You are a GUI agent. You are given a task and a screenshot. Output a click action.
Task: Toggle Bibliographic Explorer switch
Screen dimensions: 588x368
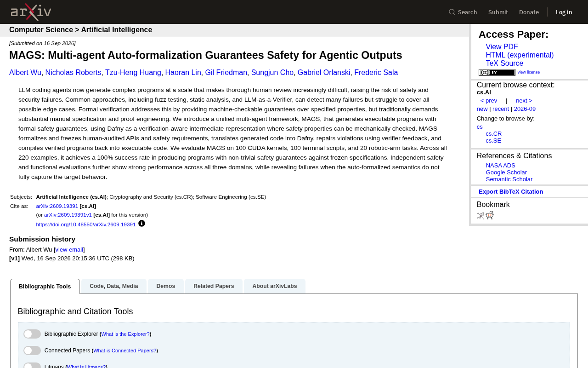[x=32, y=334]
